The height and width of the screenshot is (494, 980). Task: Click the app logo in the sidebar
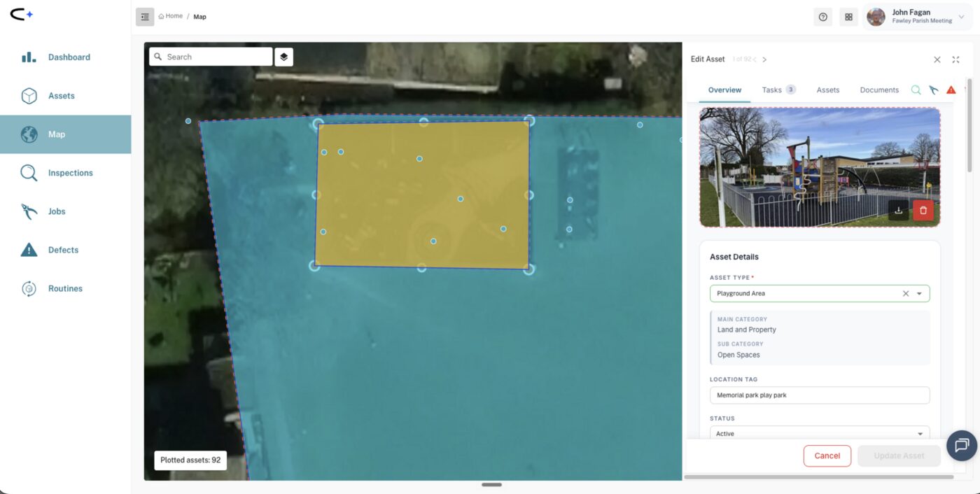pos(22,14)
